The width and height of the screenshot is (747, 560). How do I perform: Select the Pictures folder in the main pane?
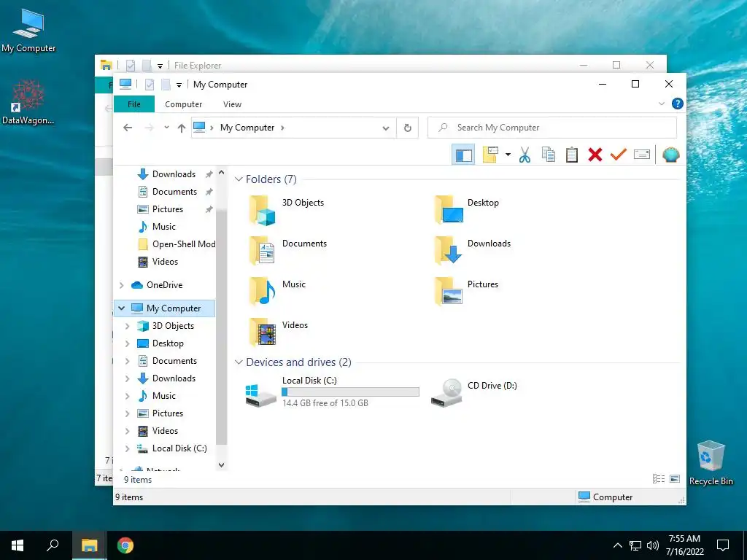pos(466,292)
